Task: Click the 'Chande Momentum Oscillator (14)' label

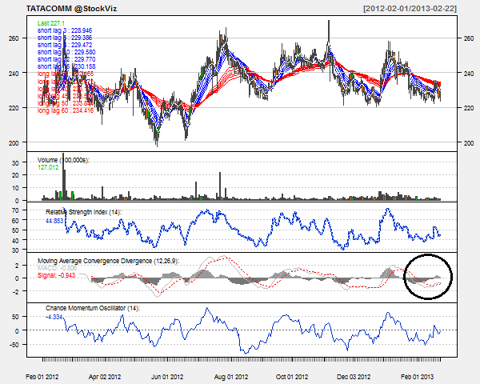Action: [93, 308]
